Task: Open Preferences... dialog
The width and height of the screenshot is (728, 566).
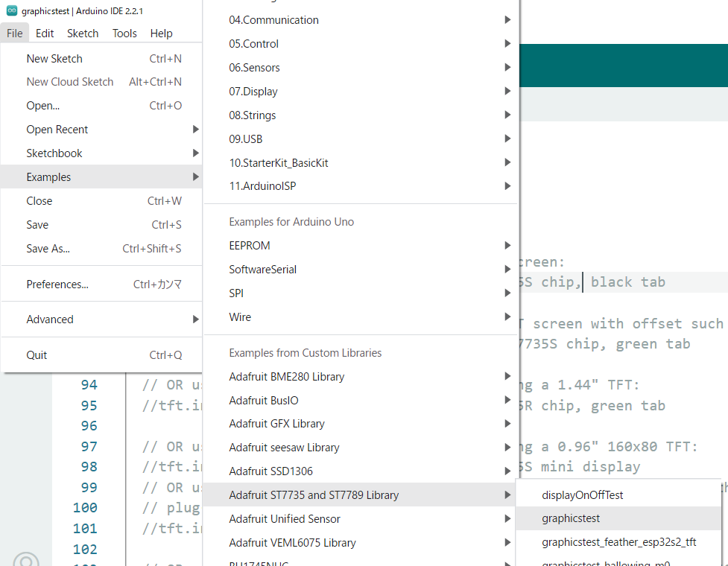Action: (x=101, y=284)
